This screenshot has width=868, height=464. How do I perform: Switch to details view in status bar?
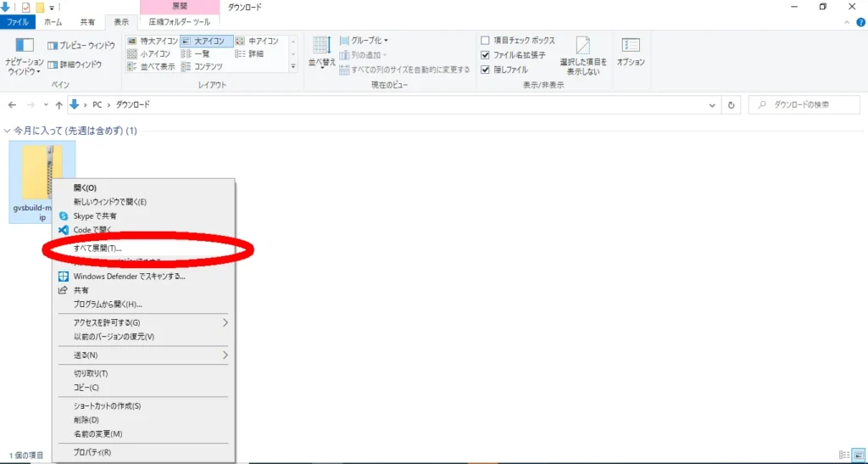[843, 456]
